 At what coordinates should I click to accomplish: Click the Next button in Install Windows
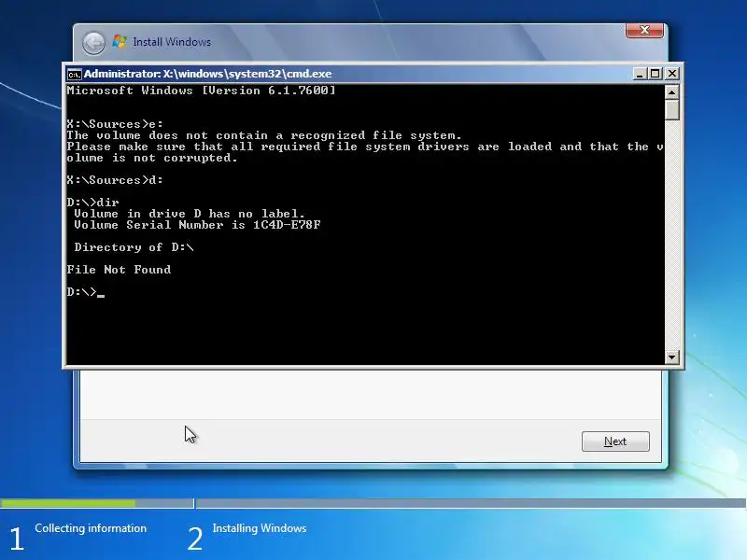[615, 441]
